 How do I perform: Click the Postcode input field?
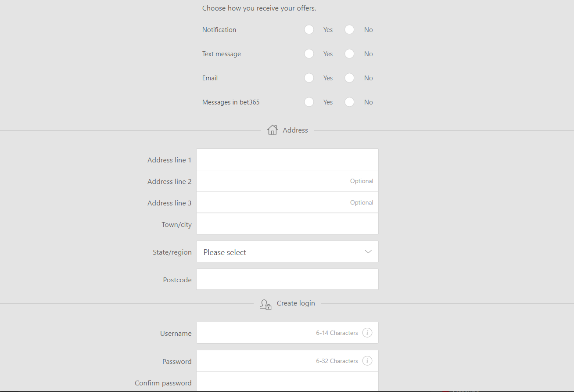click(287, 279)
